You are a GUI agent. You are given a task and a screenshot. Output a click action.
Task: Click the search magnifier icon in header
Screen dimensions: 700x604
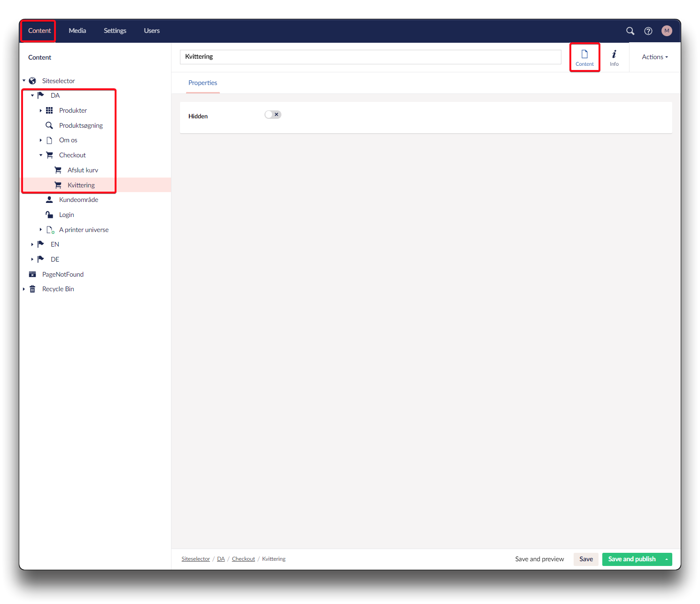[630, 31]
